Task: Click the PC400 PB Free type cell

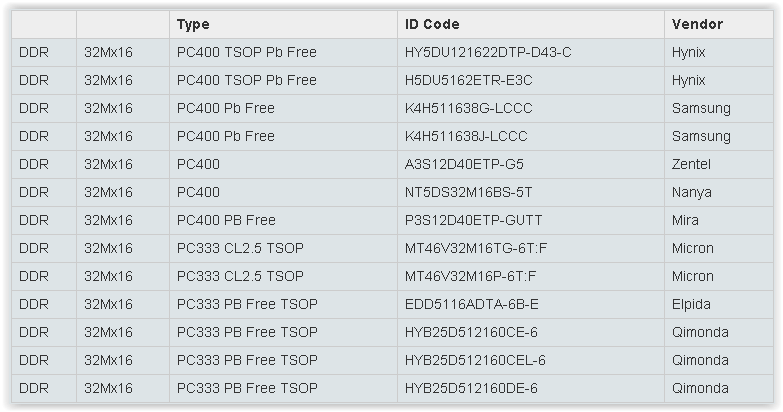Action: coord(283,220)
